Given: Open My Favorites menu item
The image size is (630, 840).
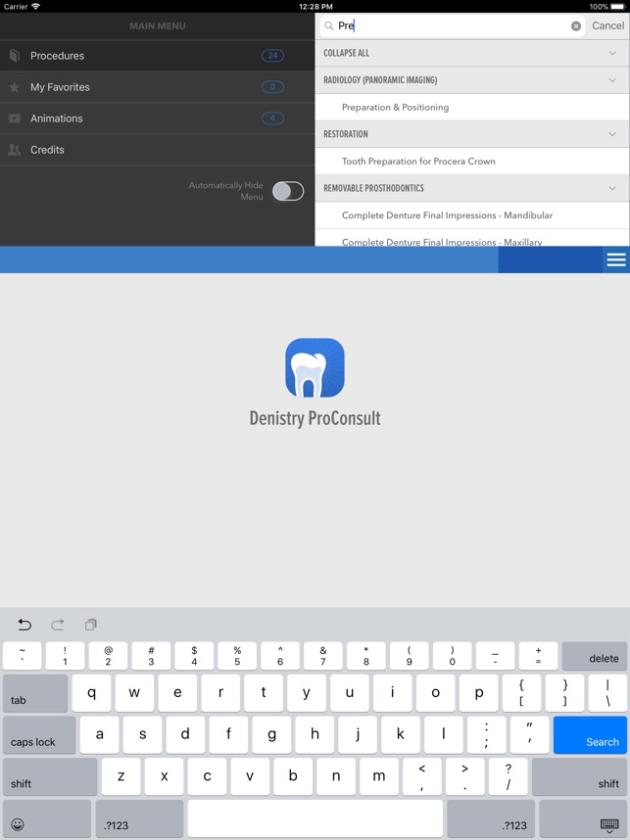Looking at the screenshot, I should tap(157, 87).
